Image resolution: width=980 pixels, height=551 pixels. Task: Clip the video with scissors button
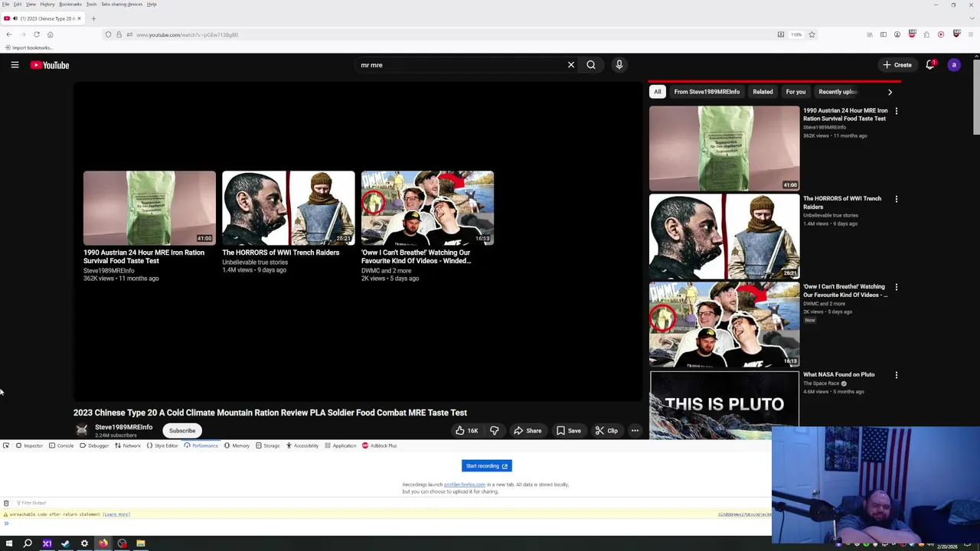tap(606, 431)
